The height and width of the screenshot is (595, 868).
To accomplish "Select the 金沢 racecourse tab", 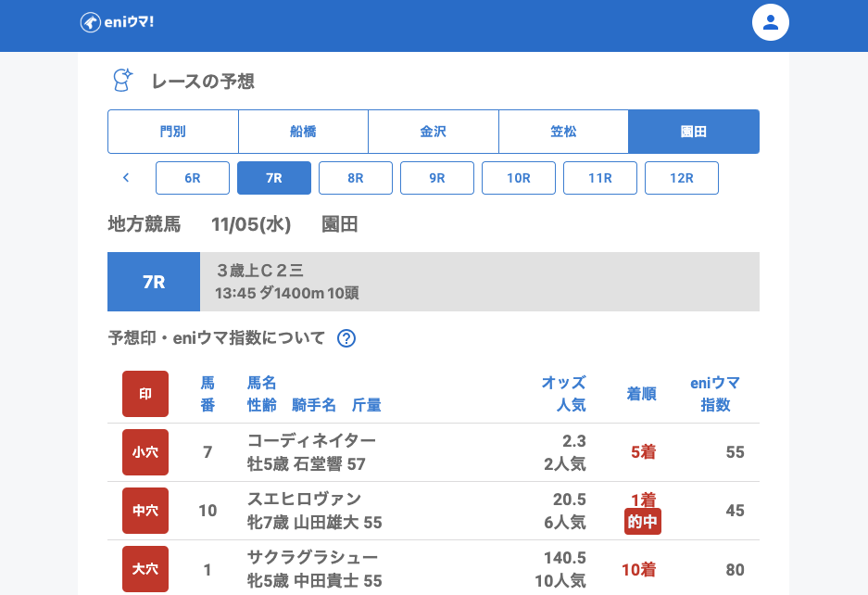I will [x=434, y=132].
